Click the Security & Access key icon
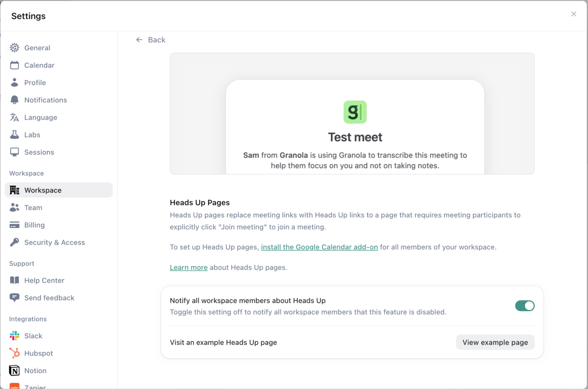Viewport: 588px width, 389px height. 14,242
